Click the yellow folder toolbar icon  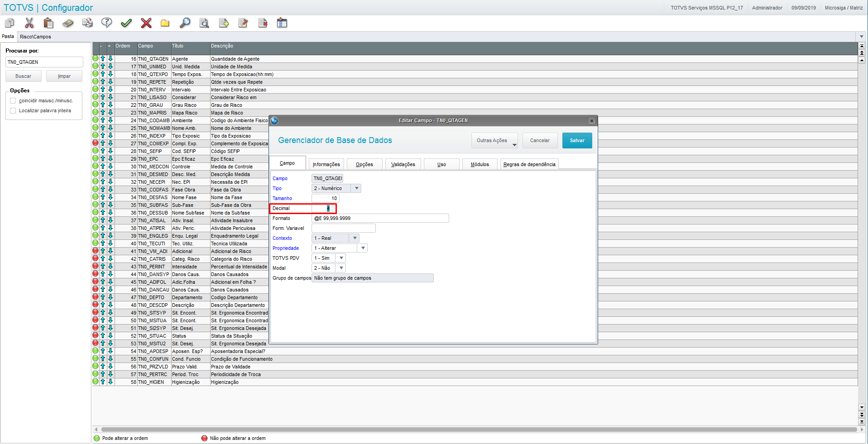click(165, 23)
